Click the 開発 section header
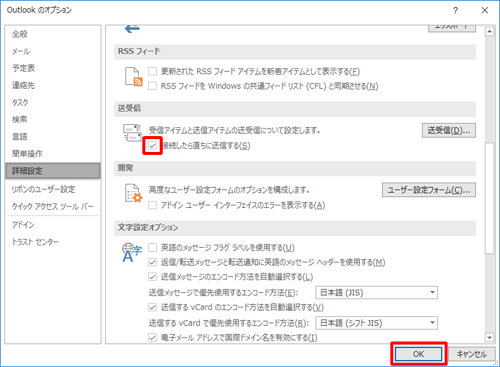 click(295, 168)
